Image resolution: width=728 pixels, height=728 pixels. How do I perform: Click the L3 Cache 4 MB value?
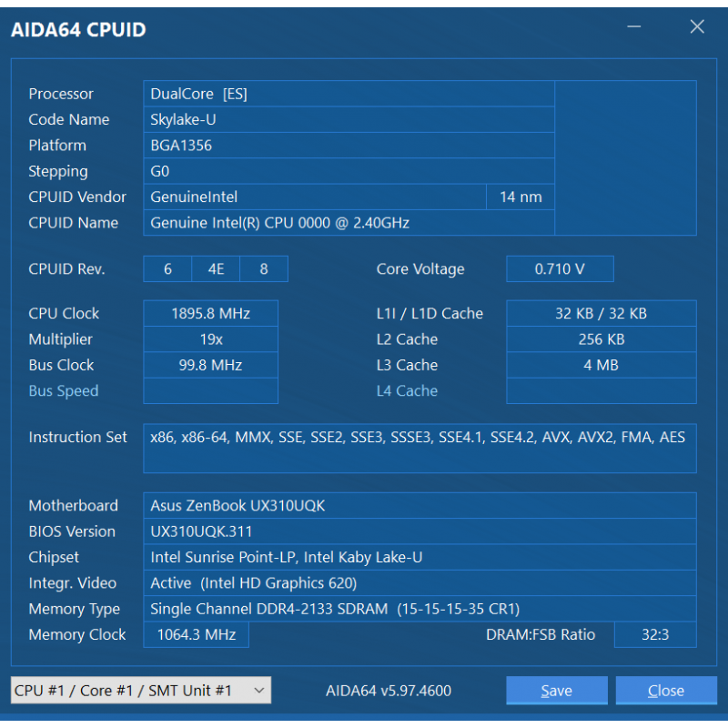[x=602, y=365]
